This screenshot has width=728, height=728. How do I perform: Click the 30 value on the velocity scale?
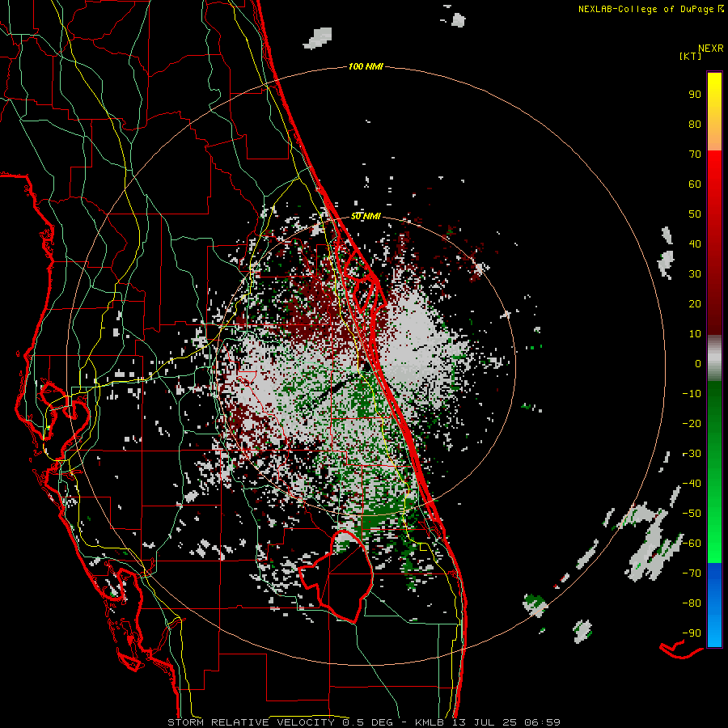695,274
